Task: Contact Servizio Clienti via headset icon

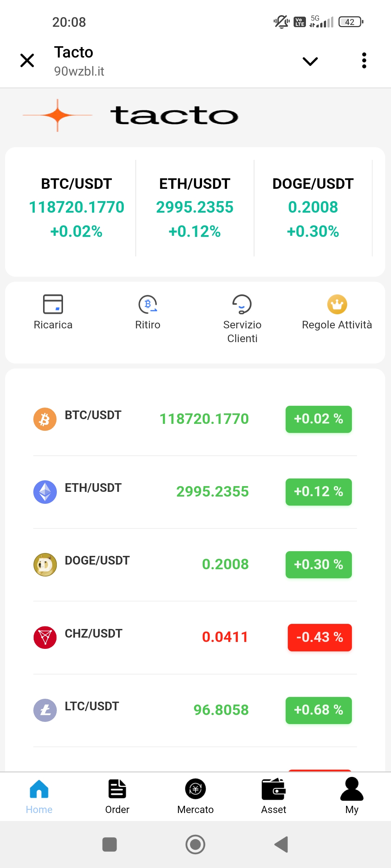Action: pyautogui.click(x=242, y=304)
